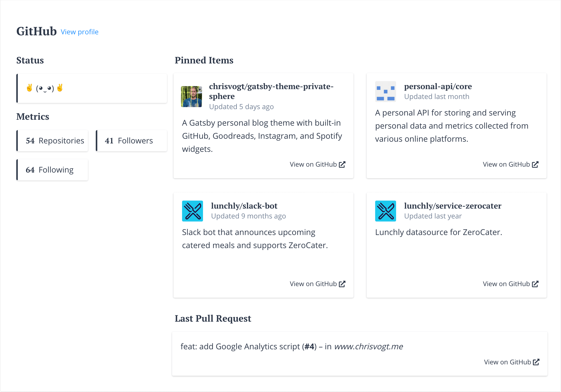Click the external-link icon in Last Pull Request card
Screen dimensions: 561x392
pos(536,362)
